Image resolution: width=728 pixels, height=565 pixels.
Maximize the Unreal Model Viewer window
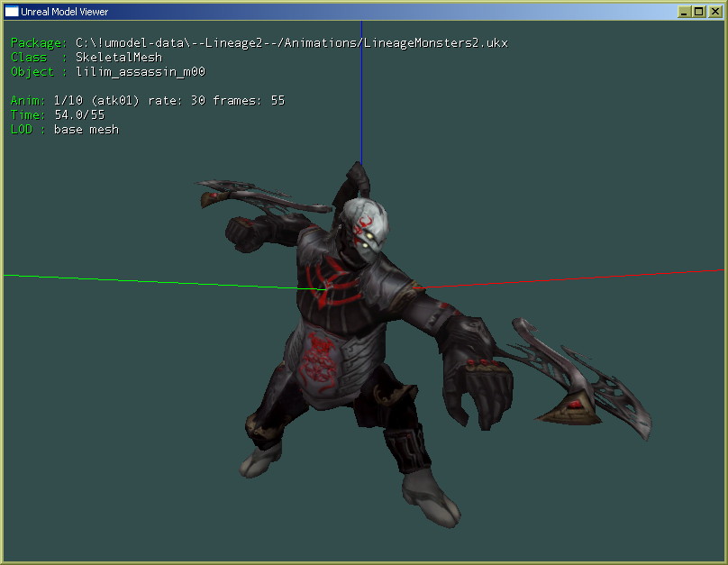coord(699,12)
